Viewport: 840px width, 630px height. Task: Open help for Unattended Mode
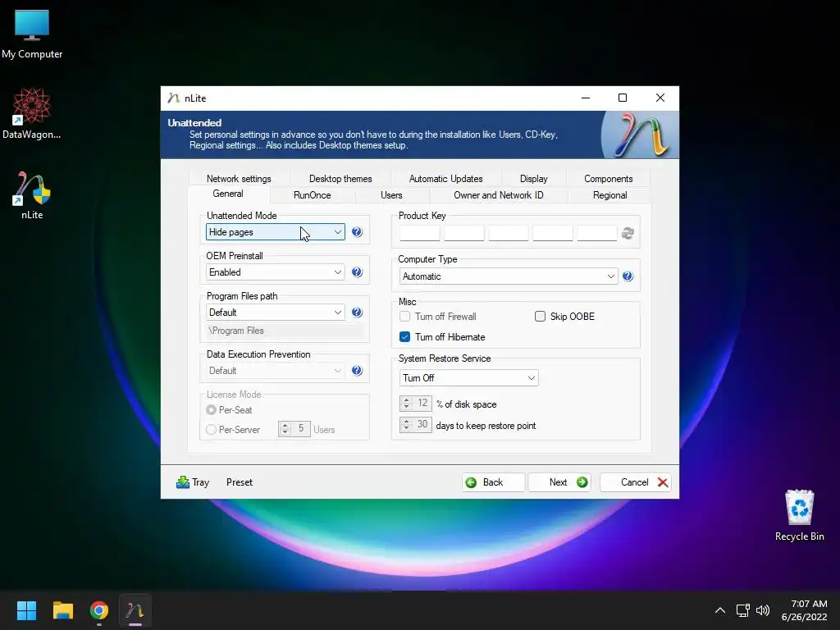[x=357, y=232]
